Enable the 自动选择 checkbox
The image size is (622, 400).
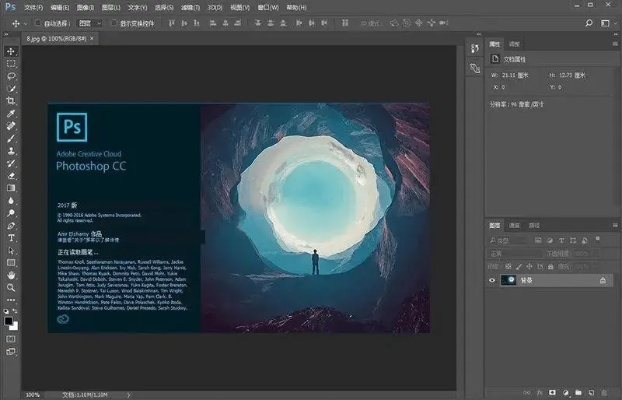tap(37, 22)
